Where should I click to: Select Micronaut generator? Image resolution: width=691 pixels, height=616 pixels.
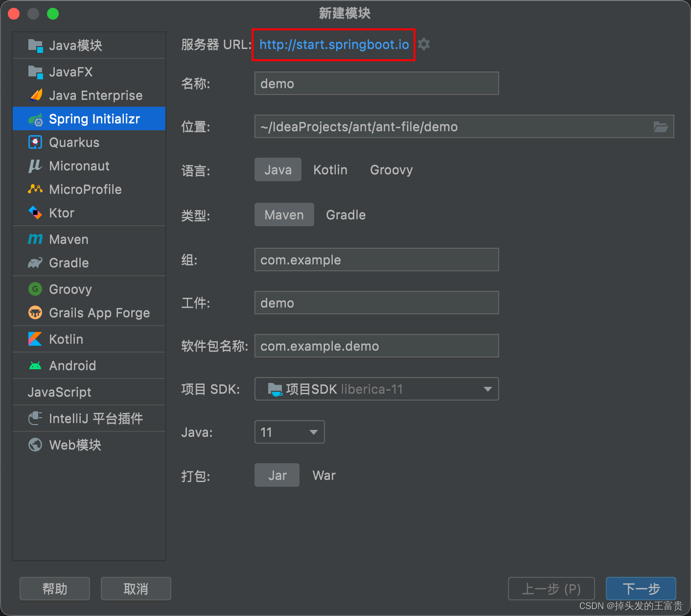pos(89,166)
